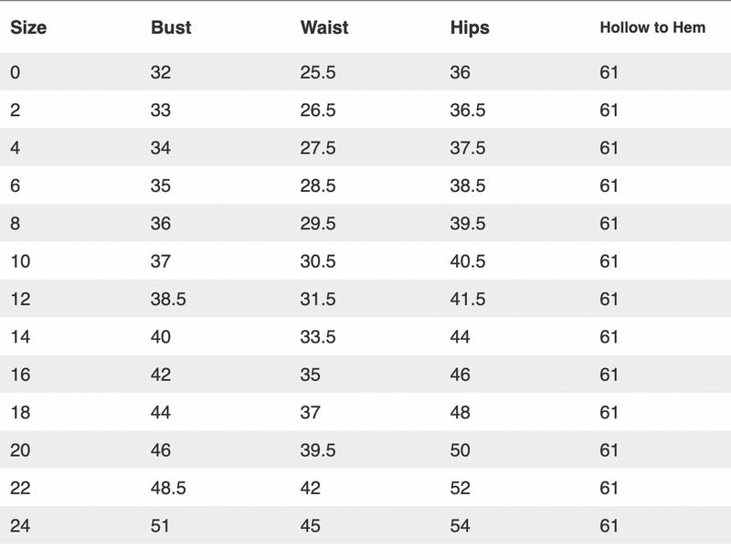Screen dimensions: 731x560
Task: Click the Bust column header
Action: click(x=171, y=27)
